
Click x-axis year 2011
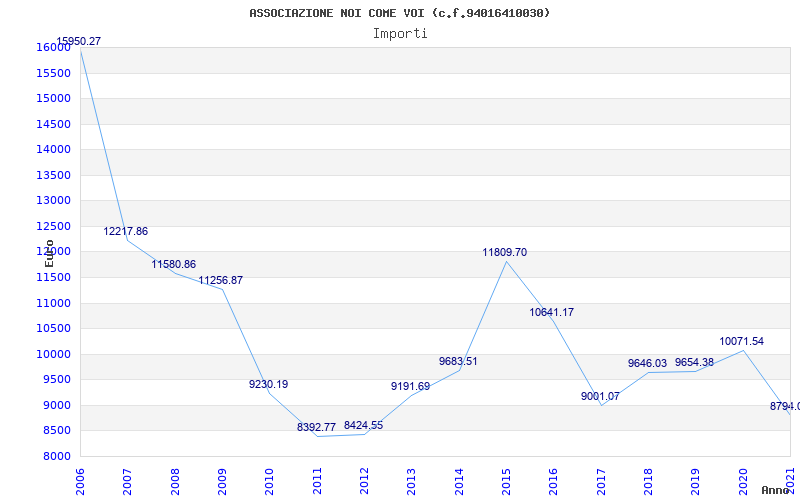(317, 482)
